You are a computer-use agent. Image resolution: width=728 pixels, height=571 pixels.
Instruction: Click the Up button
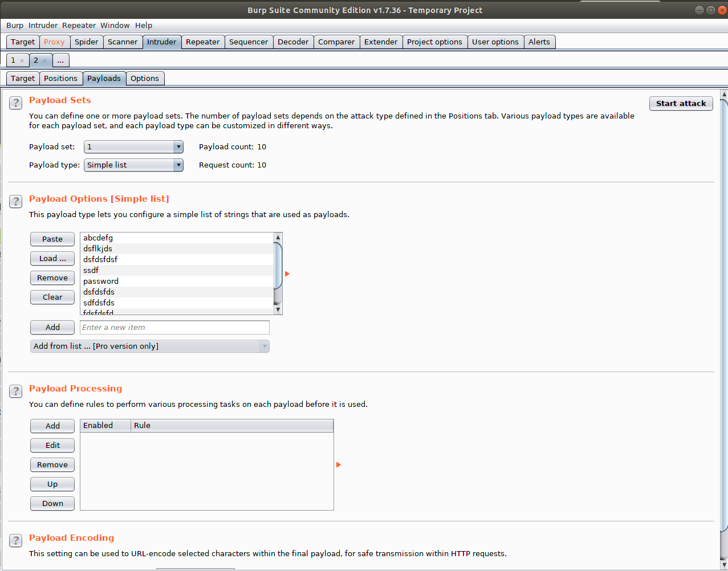[x=52, y=484]
